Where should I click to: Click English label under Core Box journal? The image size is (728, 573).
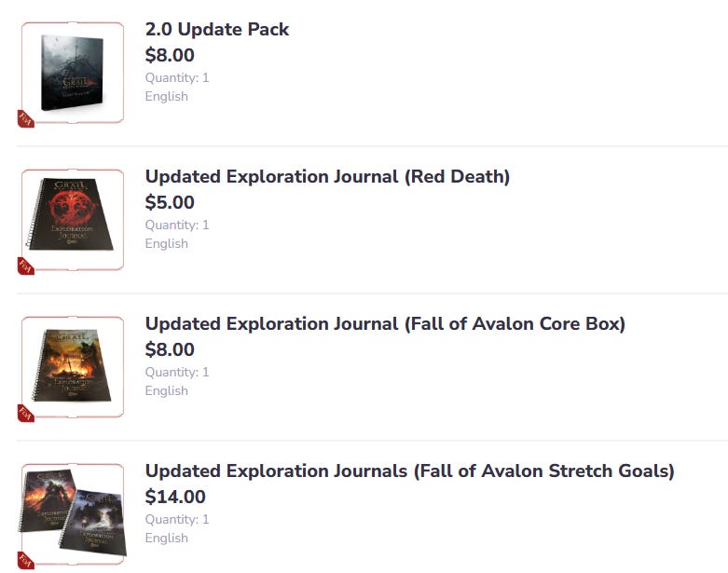pos(166,390)
